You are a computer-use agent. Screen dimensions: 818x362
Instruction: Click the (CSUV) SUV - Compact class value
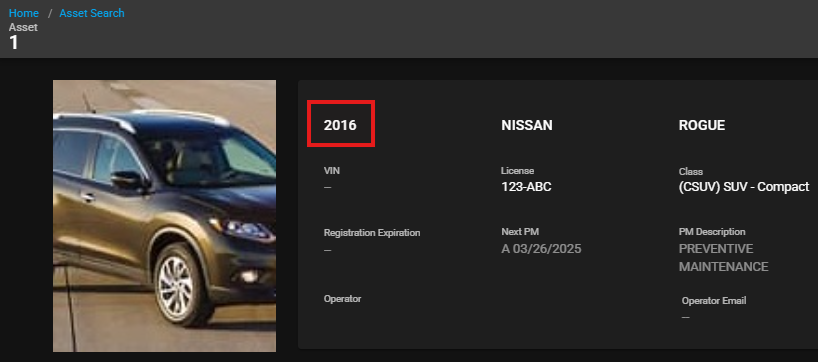coord(744,187)
